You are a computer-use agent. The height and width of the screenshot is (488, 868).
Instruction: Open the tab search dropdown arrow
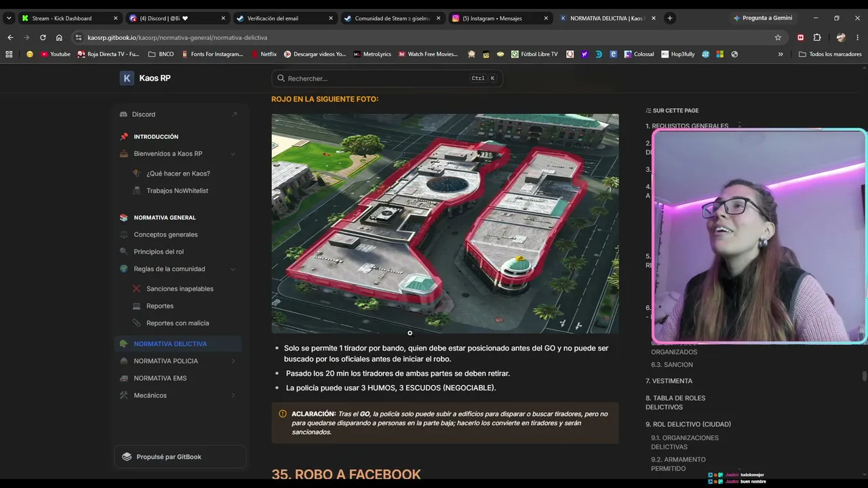[x=8, y=18]
